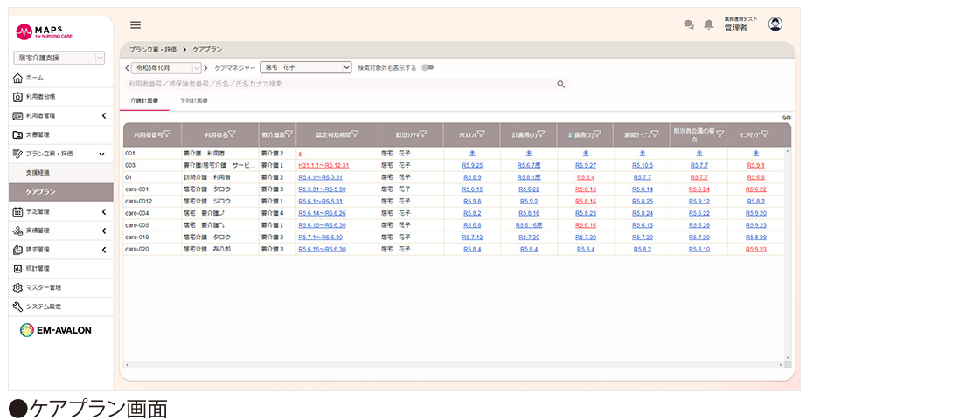Click the MAPS for Nursing Care logo
980x420 pixels.
[x=45, y=31]
